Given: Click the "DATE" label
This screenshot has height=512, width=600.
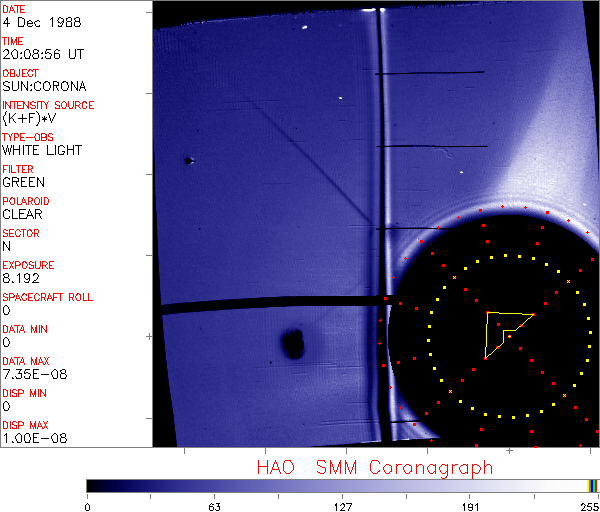Looking at the screenshot, I should 14,10.
